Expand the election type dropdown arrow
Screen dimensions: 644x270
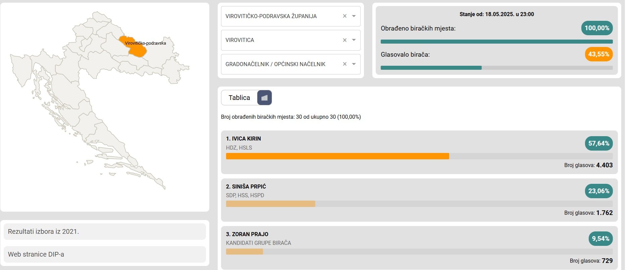click(x=354, y=64)
